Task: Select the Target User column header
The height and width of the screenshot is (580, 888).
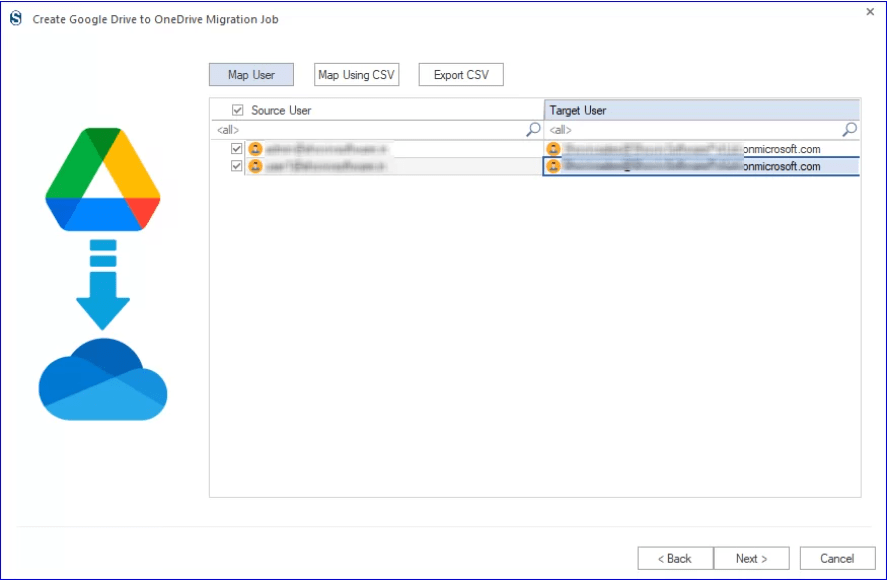Action: (702, 110)
